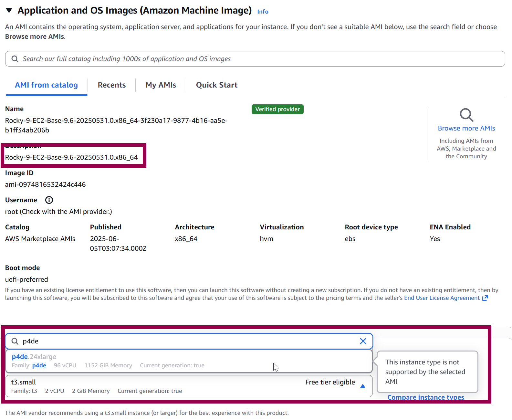
Task: Open the Info link beside section heading
Action: (x=262, y=12)
